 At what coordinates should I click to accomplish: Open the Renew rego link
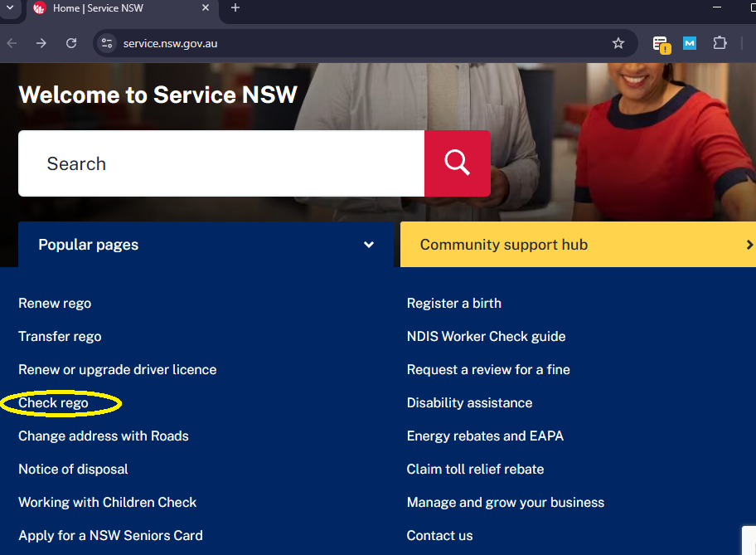click(55, 304)
